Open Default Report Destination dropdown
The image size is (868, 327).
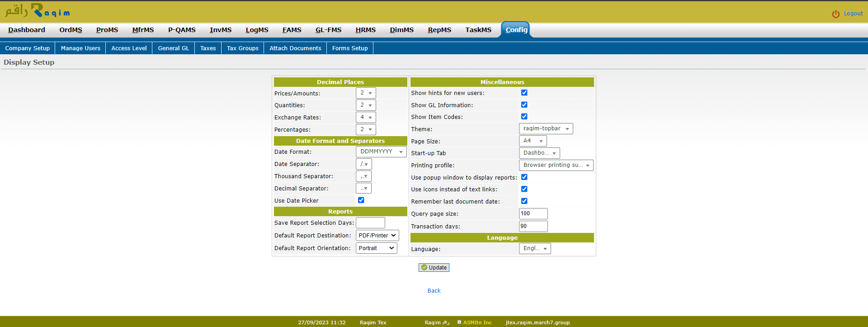377,236
